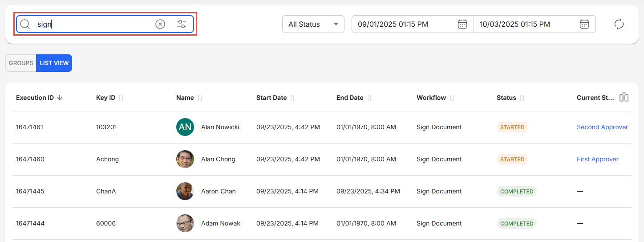Sort the table by Key ID
This screenshot has width=644, height=242.
(121, 98)
